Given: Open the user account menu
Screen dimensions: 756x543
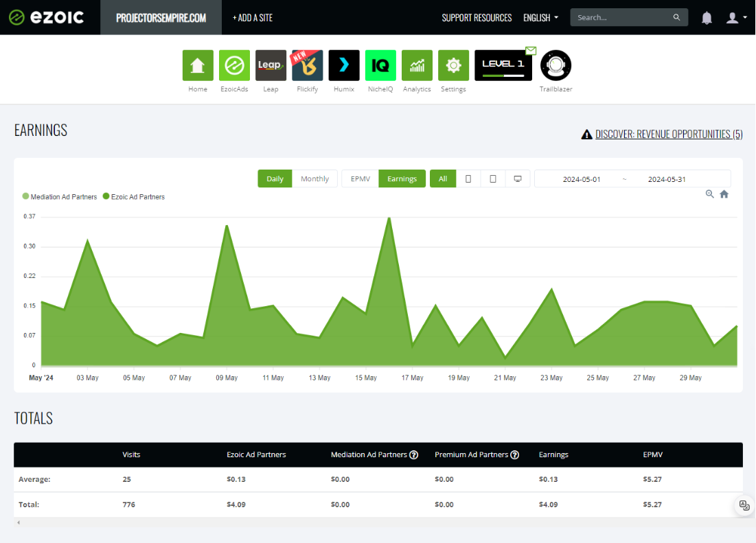Looking at the screenshot, I should point(736,18).
